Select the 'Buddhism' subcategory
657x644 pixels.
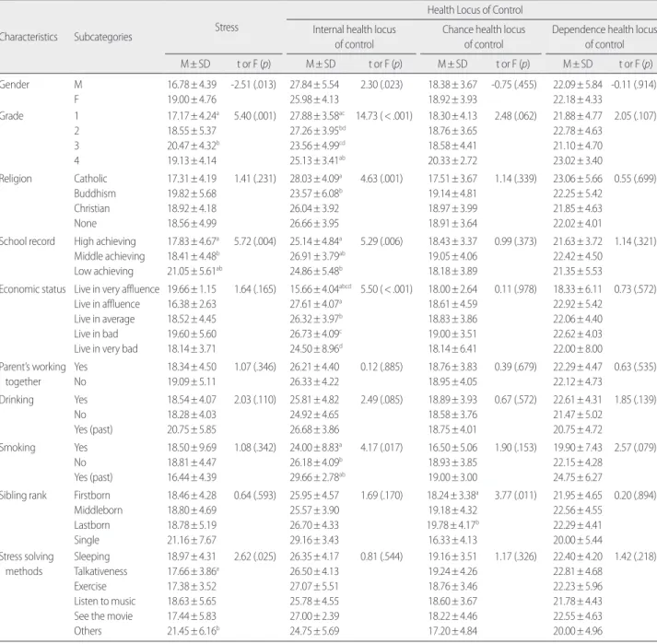[95, 193]
